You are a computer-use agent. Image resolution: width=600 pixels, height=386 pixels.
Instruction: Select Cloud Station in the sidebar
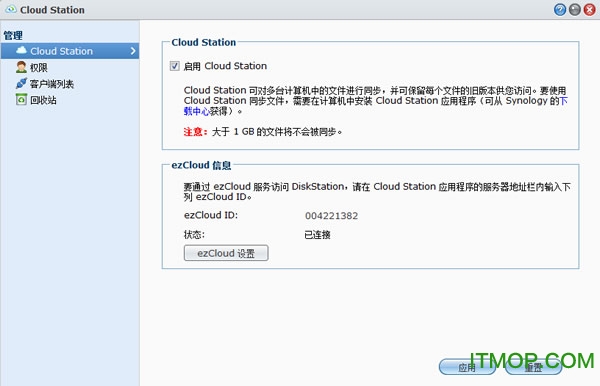click(70, 51)
